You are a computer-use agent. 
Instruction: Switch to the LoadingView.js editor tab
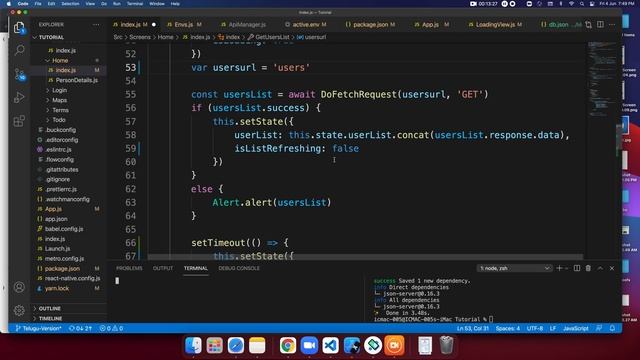tap(495, 24)
